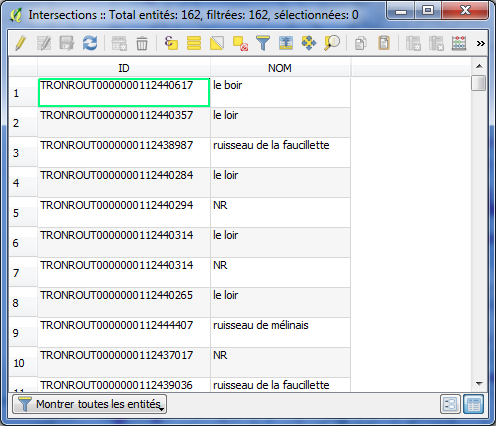The width and height of the screenshot is (496, 426).
Task: Click the reload table icon
Action: pos(90,43)
